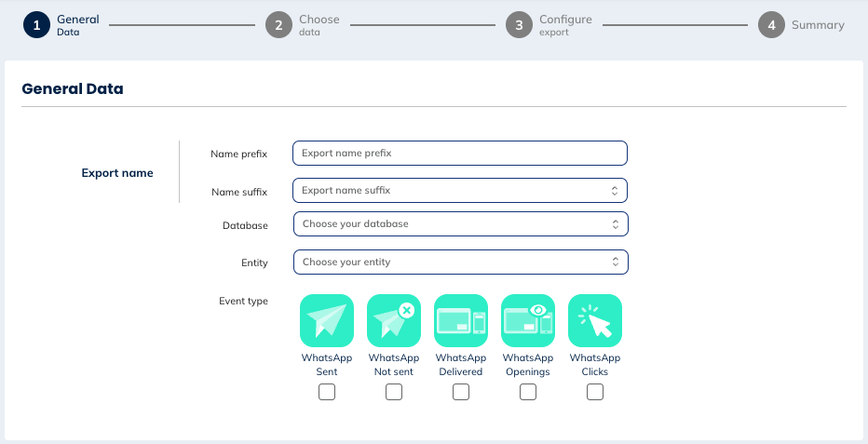Viewport: 868px width, 444px height.
Task: Check the WhatsApp Sent checkbox
Action: pyautogui.click(x=327, y=392)
